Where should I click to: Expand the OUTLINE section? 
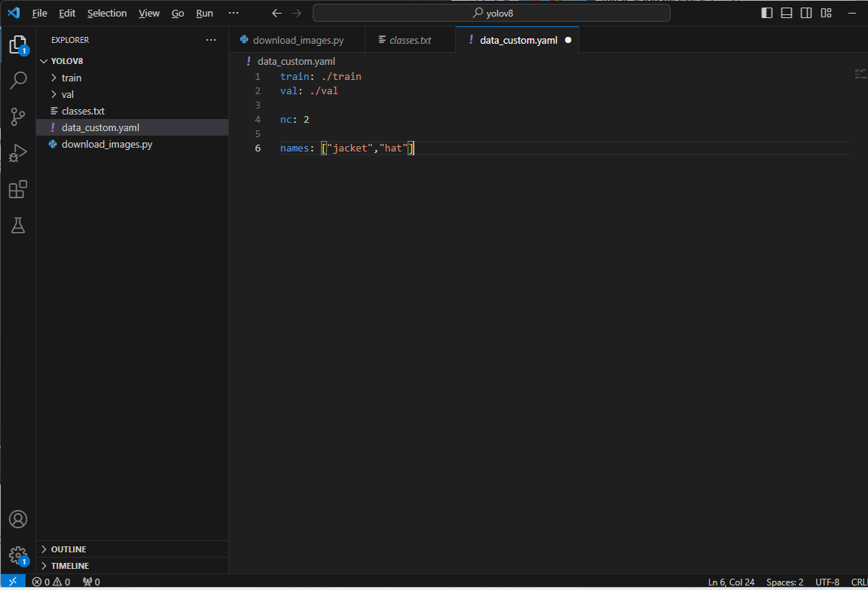133,549
